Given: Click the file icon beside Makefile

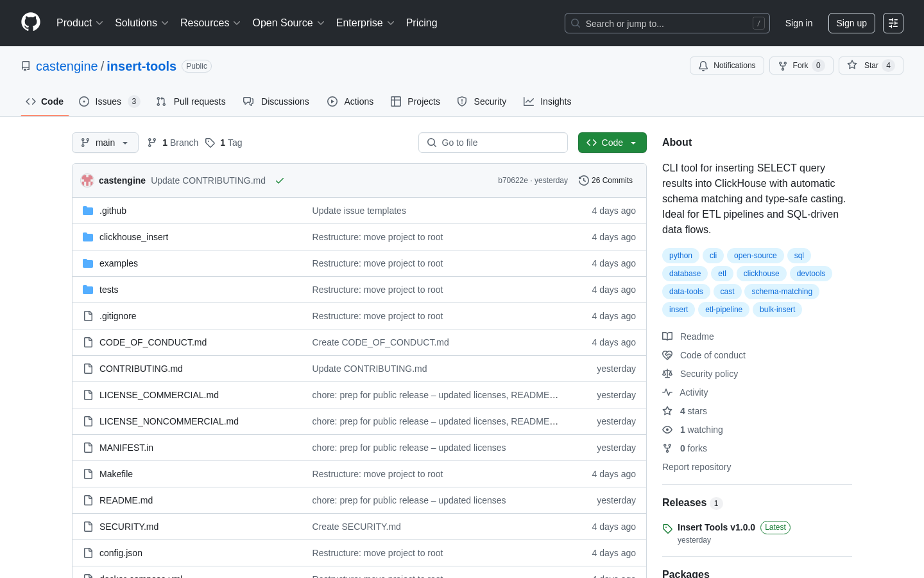Looking at the screenshot, I should point(88,474).
